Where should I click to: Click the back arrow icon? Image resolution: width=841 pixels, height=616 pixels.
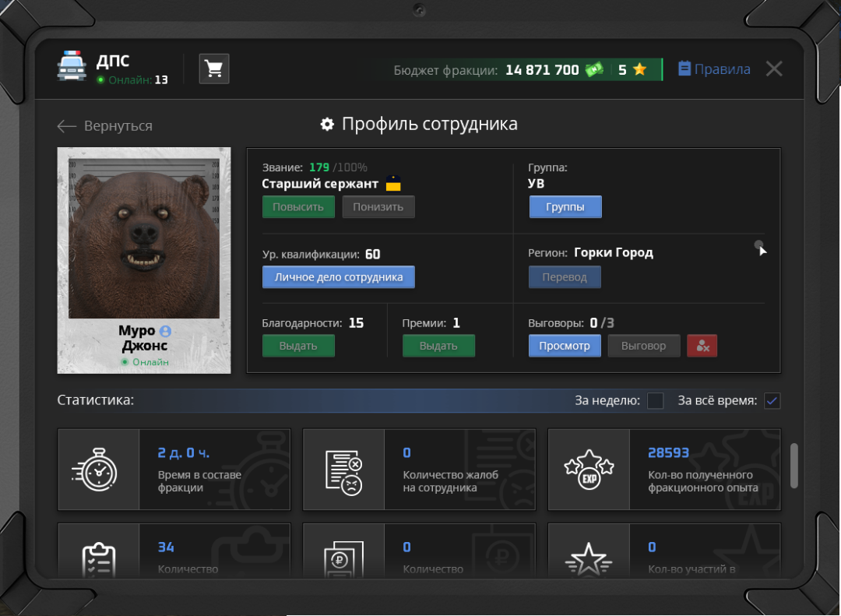point(66,126)
